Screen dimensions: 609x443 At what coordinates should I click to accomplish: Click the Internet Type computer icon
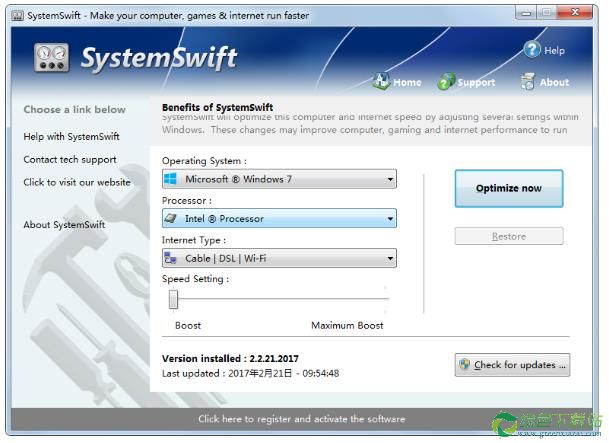pyautogui.click(x=171, y=258)
